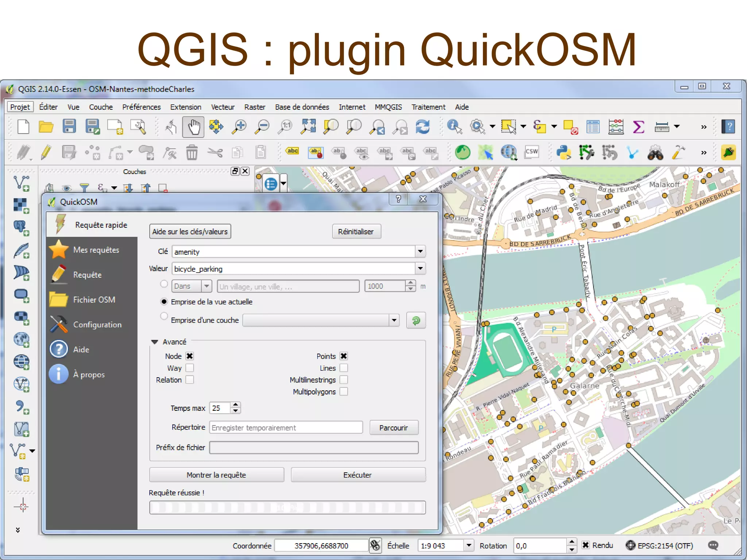Open the Measure ruler tool
747x560 pixels.
pyautogui.click(x=662, y=127)
